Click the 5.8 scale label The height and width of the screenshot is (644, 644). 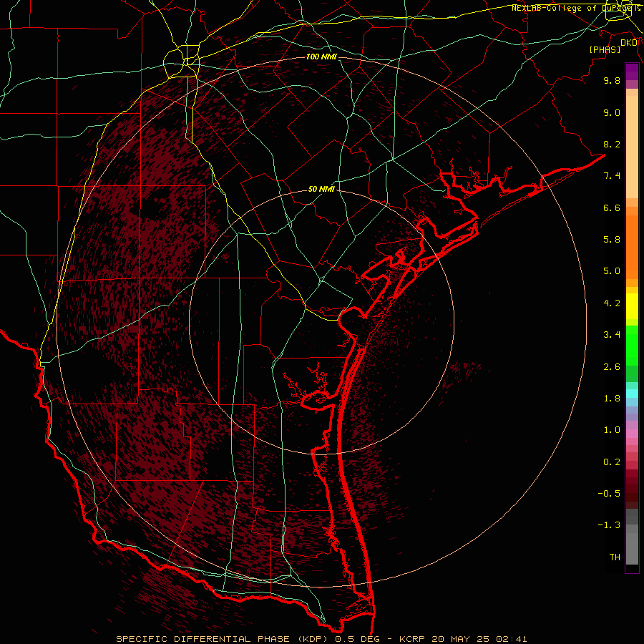tap(612, 240)
